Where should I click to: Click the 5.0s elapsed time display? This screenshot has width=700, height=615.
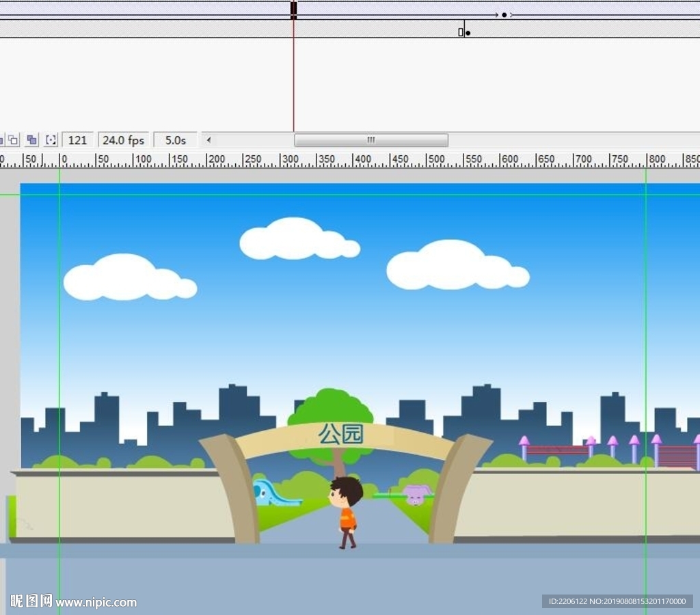click(175, 140)
